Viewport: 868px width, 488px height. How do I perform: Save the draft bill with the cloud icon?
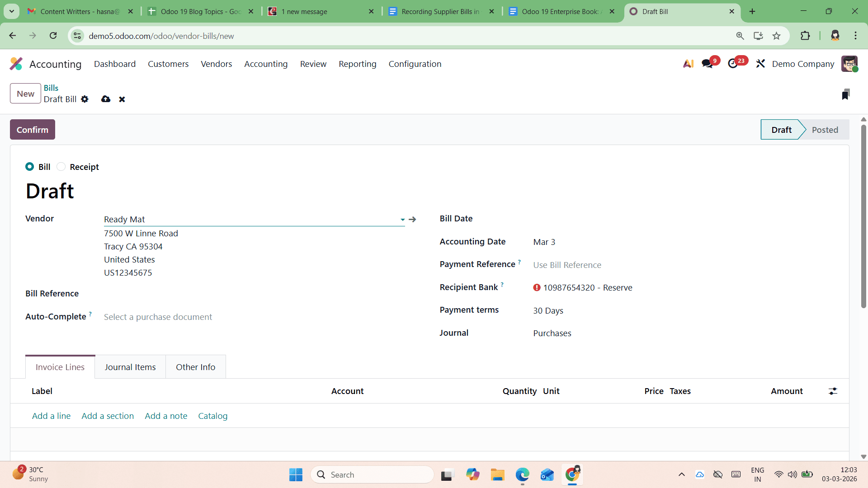[x=105, y=99]
